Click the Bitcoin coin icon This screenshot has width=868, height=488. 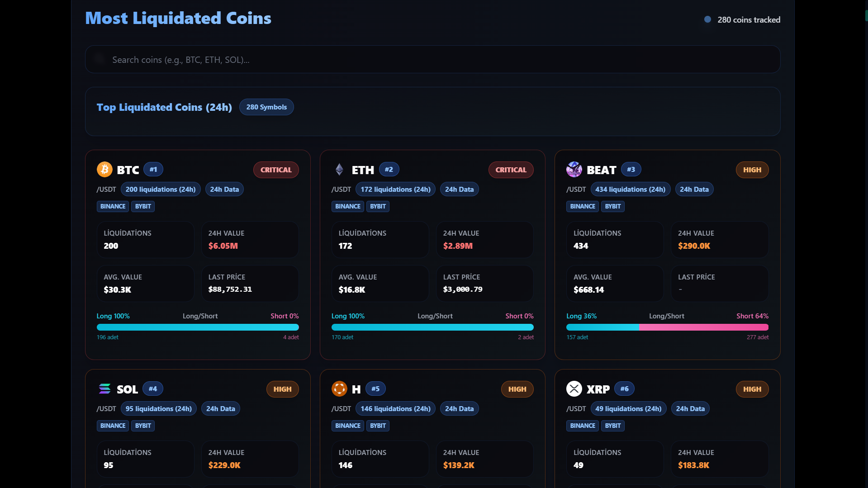pos(104,170)
